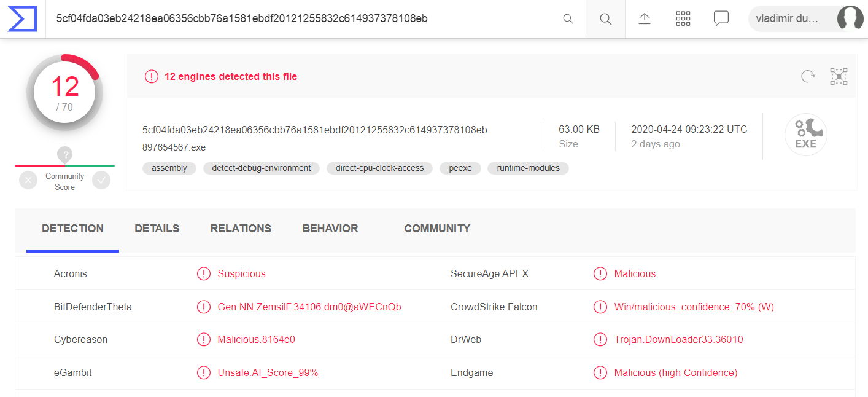This screenshot has width=868, height=397.
Task: Click the warning icon in the DrWeb row
Action: coord(600,339)
